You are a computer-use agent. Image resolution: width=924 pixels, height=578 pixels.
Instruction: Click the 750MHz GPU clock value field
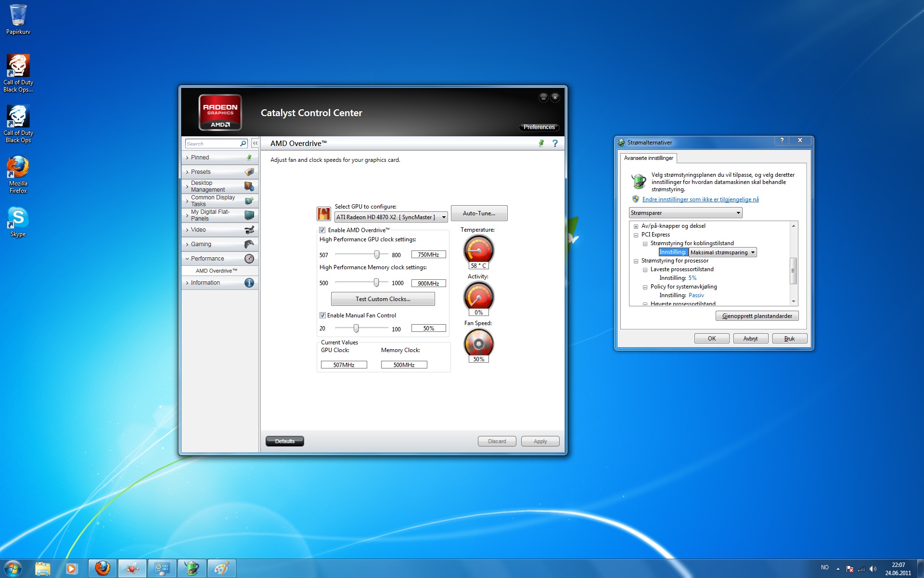pyautogui.click(x=428, y=254)
